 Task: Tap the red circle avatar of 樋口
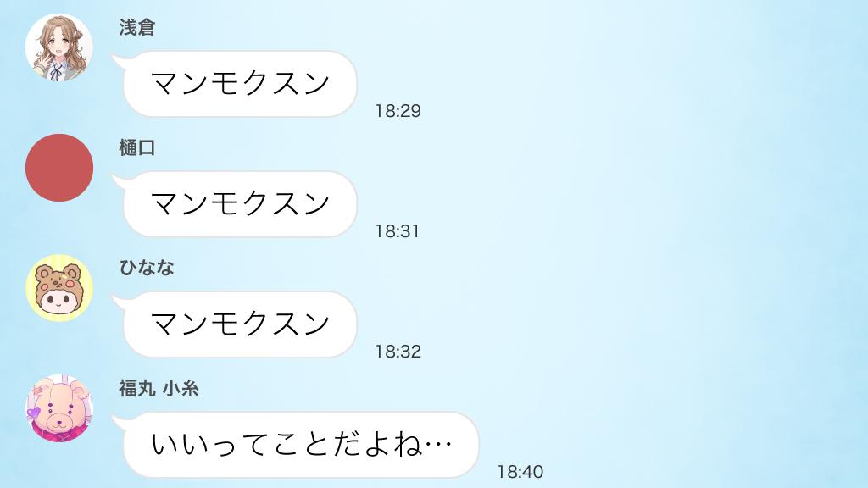(59, 168)
